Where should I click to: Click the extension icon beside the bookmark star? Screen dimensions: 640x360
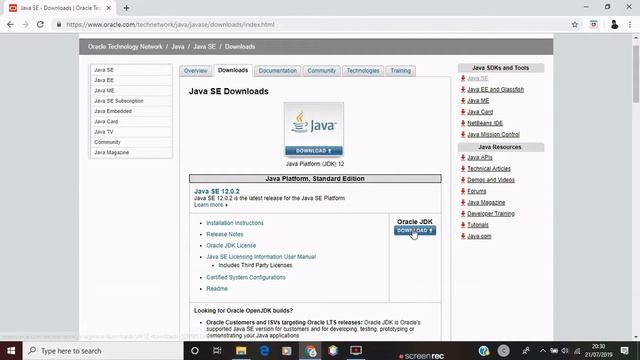click(593, 24)
